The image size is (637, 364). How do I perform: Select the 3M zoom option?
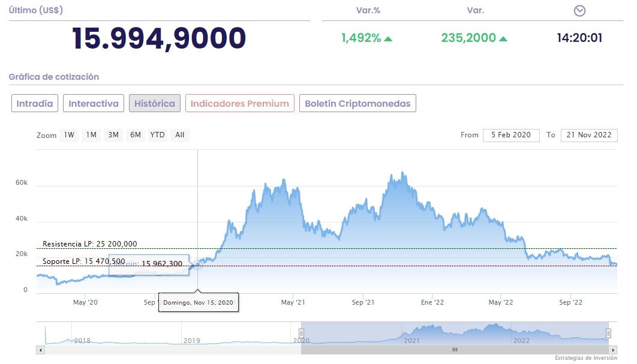coord(113,135)
